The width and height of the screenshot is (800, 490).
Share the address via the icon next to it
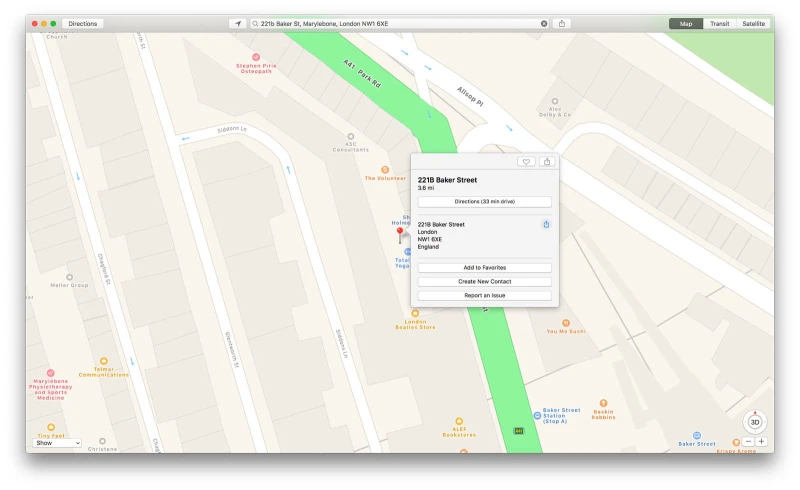click(546, 225)
